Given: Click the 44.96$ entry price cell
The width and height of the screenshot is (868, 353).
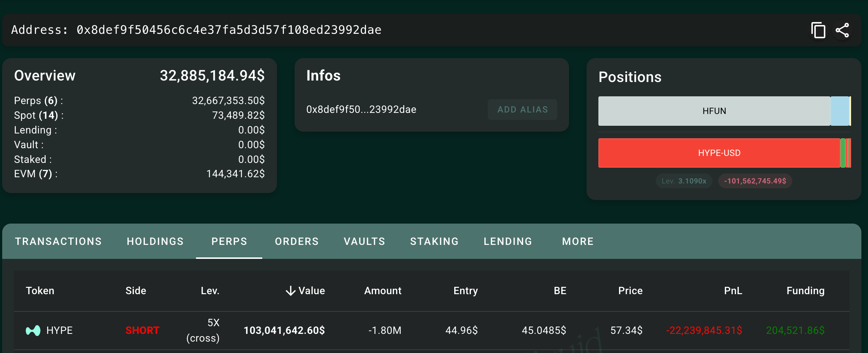Looking at the screenshot, I should 462,331.
